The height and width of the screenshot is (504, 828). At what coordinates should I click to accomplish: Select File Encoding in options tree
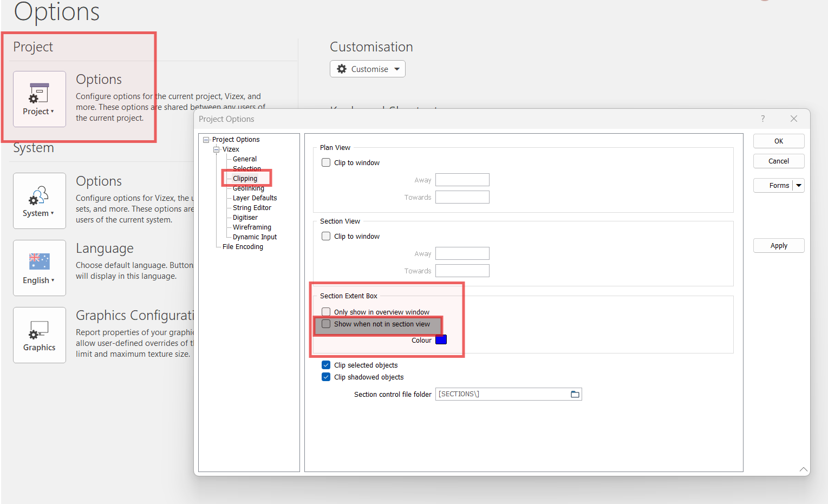click(x=243, y=247)
